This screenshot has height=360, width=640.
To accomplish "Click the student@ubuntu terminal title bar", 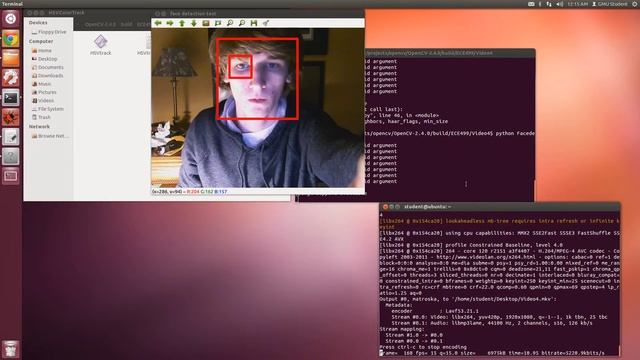I will pyautogui.click(x=500, y=207).
